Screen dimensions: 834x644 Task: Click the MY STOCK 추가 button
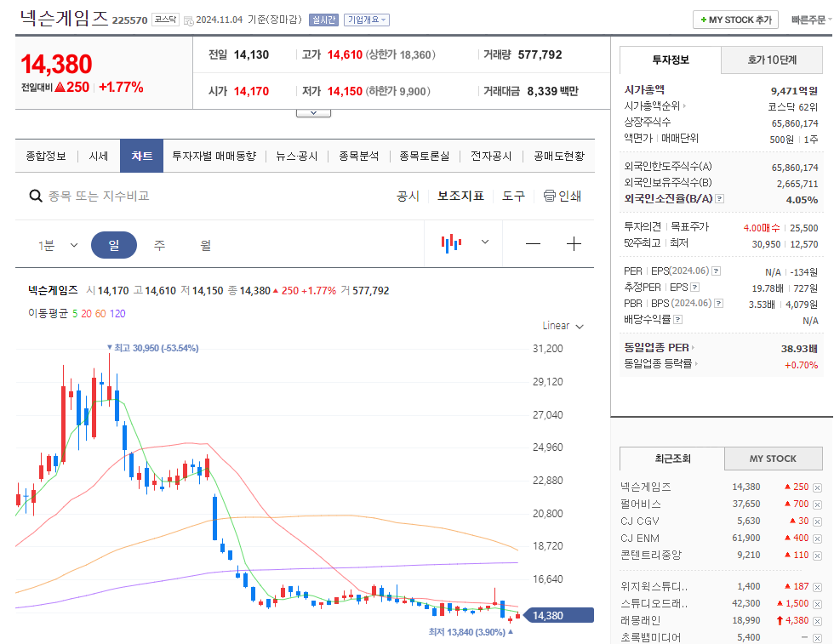(x=735, y=20)
